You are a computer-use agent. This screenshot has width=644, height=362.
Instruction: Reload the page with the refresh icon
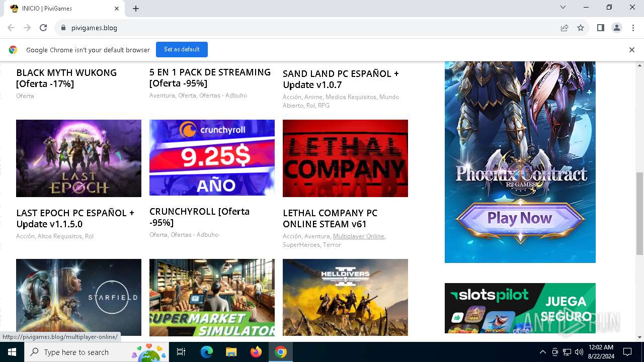pos(43,28)
